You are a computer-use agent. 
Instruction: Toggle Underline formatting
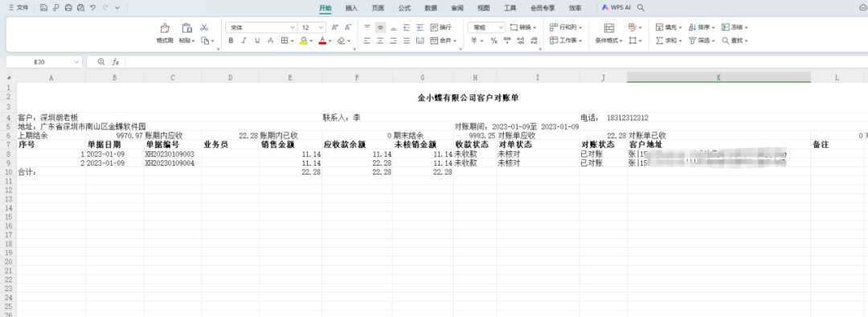[x=257, y=40]
